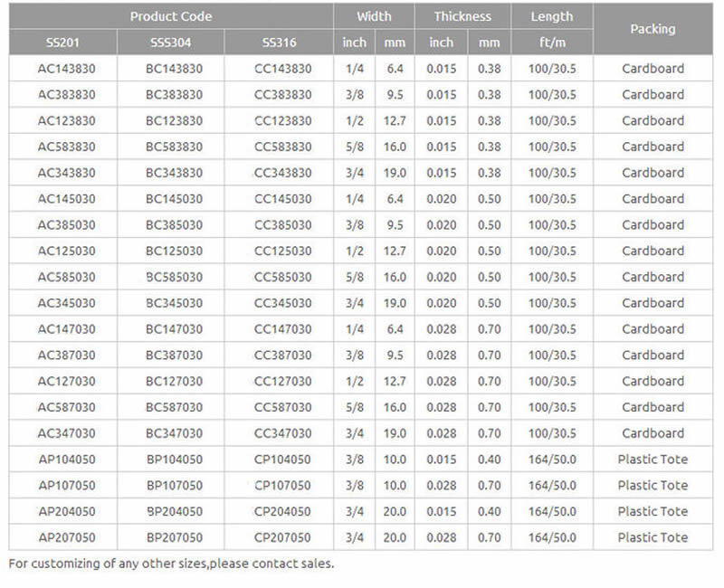Select the SS201 sub-header
This screenshot has width=724, height=588.
(x=62, y=43)
